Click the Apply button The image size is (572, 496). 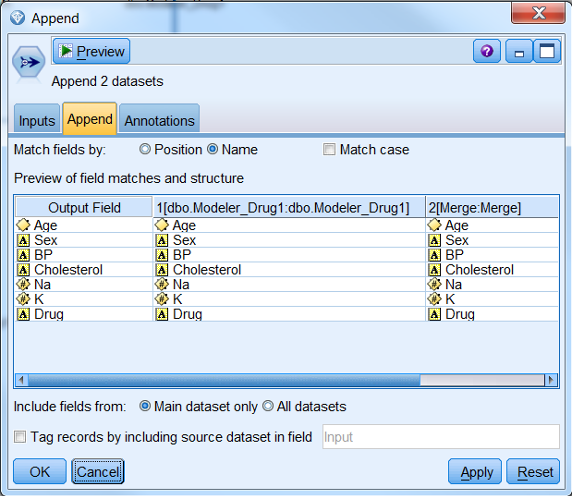(x=475, y=472)
